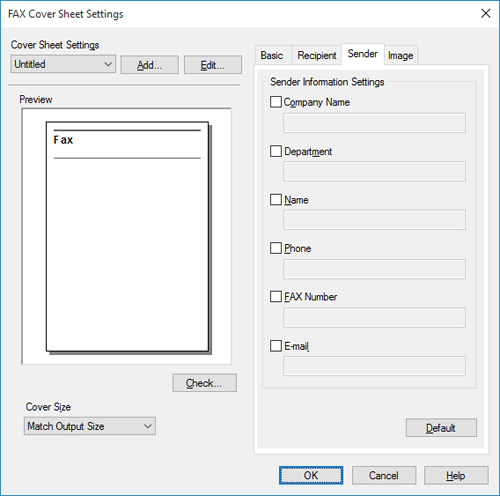Click the Edit... button
500x496 pixels.
[x=213, y=65]
